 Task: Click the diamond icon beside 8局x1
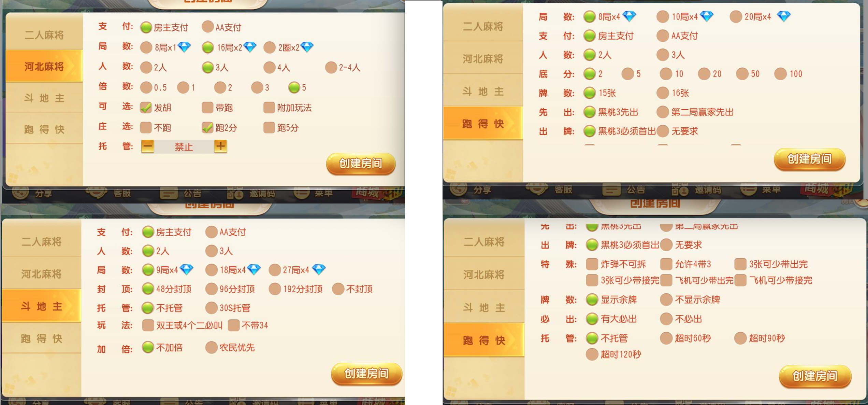click(184, 47)
